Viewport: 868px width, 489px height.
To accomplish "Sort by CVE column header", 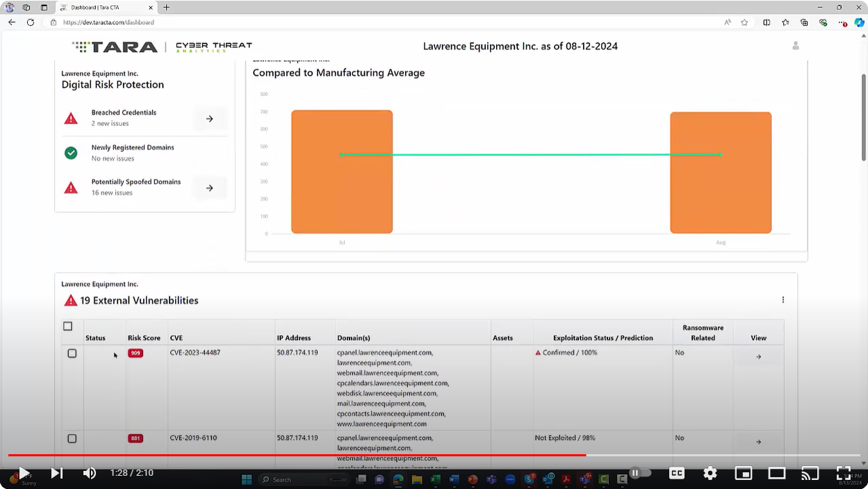I will pyautogui.click(x=177, y=338).
